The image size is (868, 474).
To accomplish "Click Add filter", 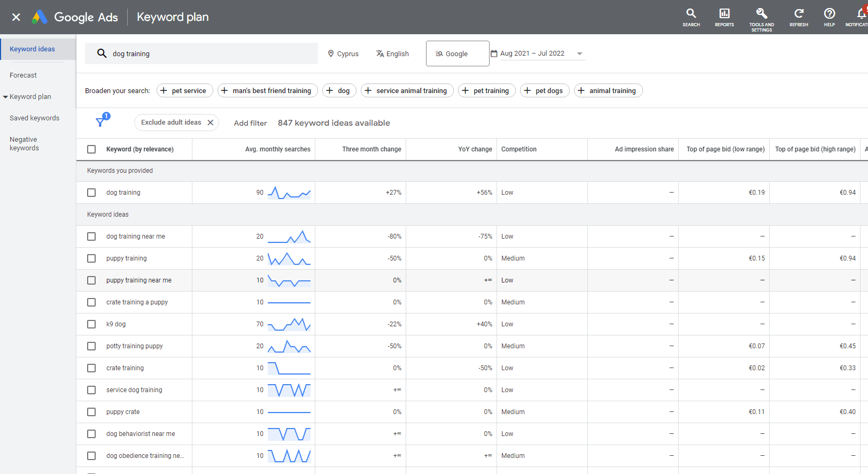I will click(x=250, y=123).
